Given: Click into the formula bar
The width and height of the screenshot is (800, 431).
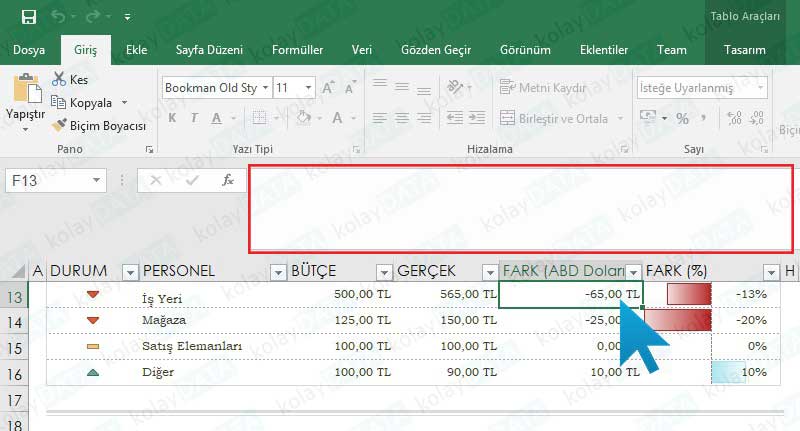Looking at the screenshot, I should (521, 209).
